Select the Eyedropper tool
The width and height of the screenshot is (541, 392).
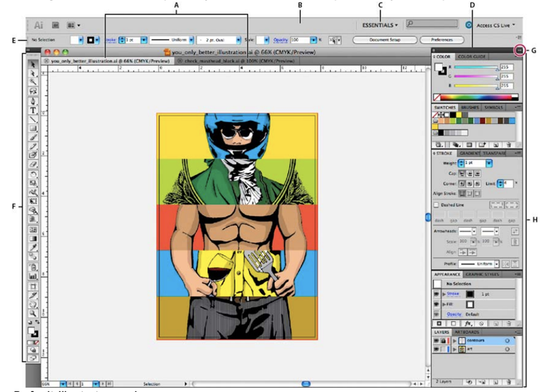[33, 247]
